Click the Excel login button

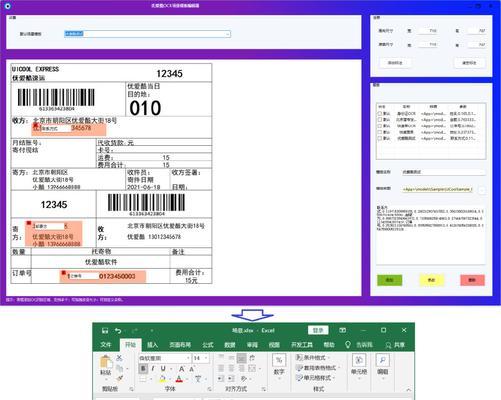[x=318, y=330]
